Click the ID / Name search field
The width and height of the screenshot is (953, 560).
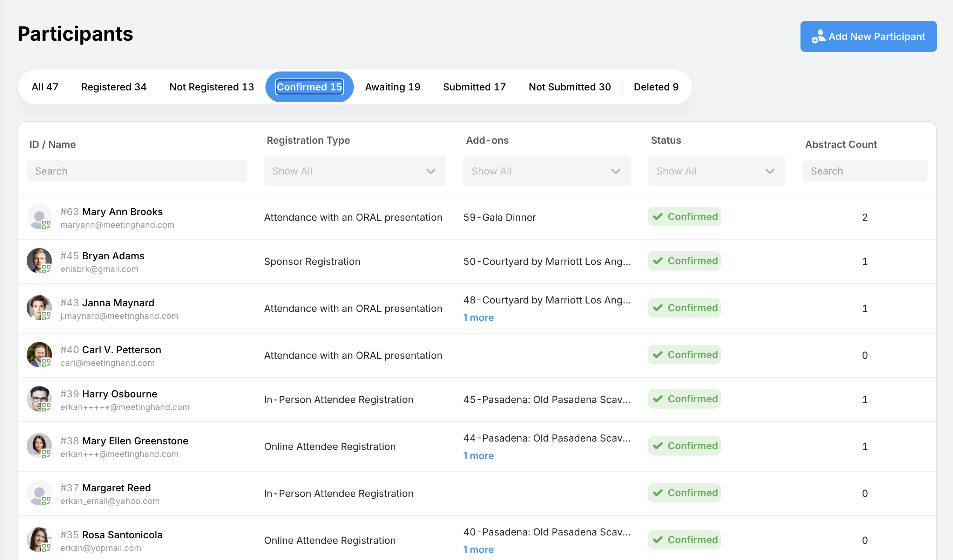[x=136, y=171]
